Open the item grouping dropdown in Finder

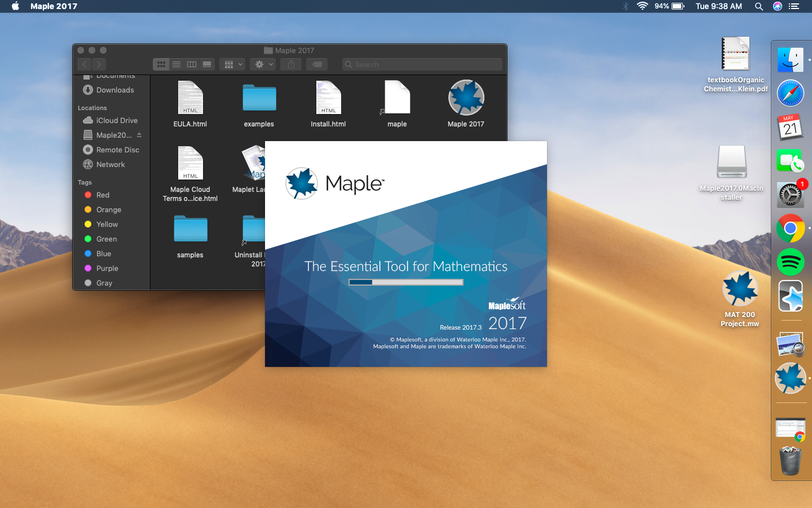point(232,64)
